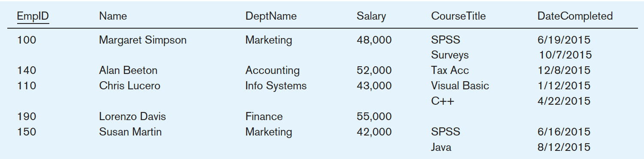Select the Alan Beeton name cell

click(128, 71)
